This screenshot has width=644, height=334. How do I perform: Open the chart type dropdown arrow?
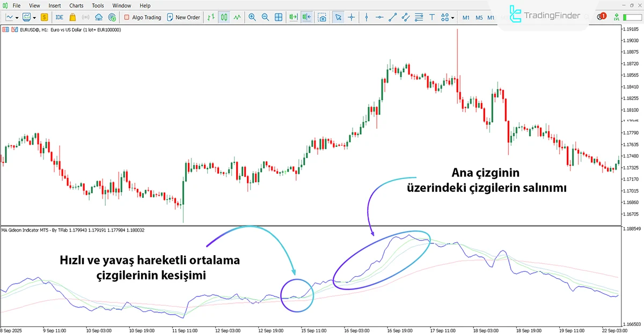click(x=17, y=17)
